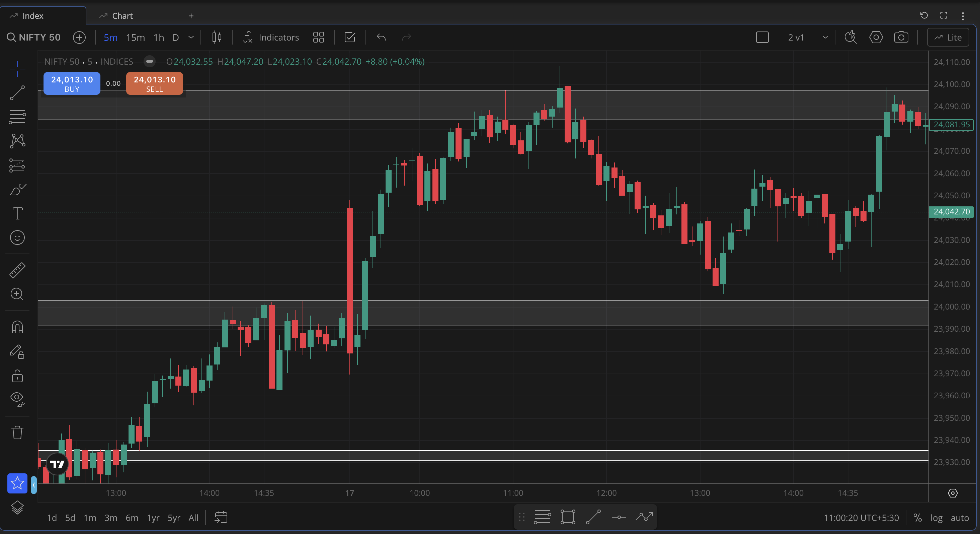980x534 pixels.
Task: Open the Fibonacci retracement tool
Action: click(17, 117)
